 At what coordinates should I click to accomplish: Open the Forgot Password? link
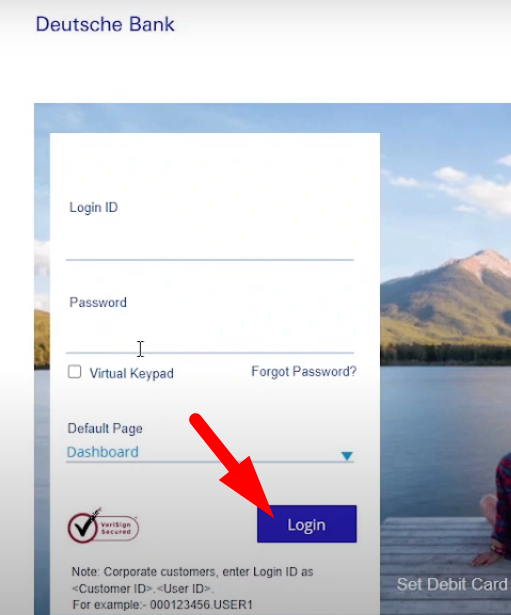304,371
